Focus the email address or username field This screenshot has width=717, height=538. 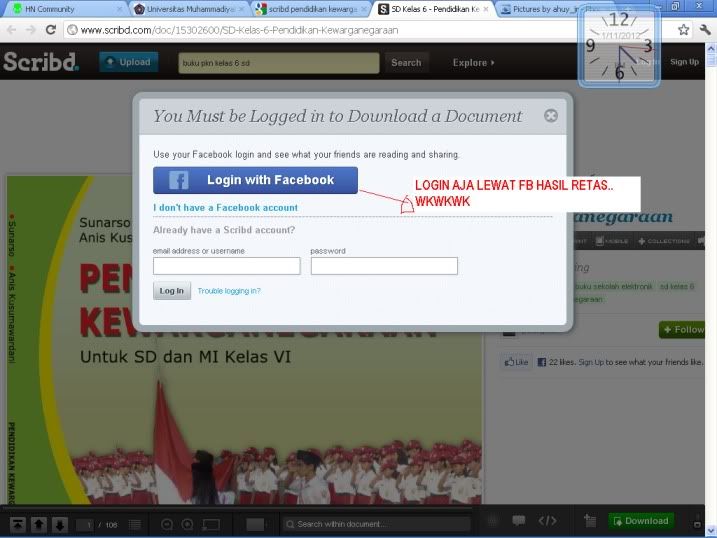pyautogui.click(x=227, y=266)
